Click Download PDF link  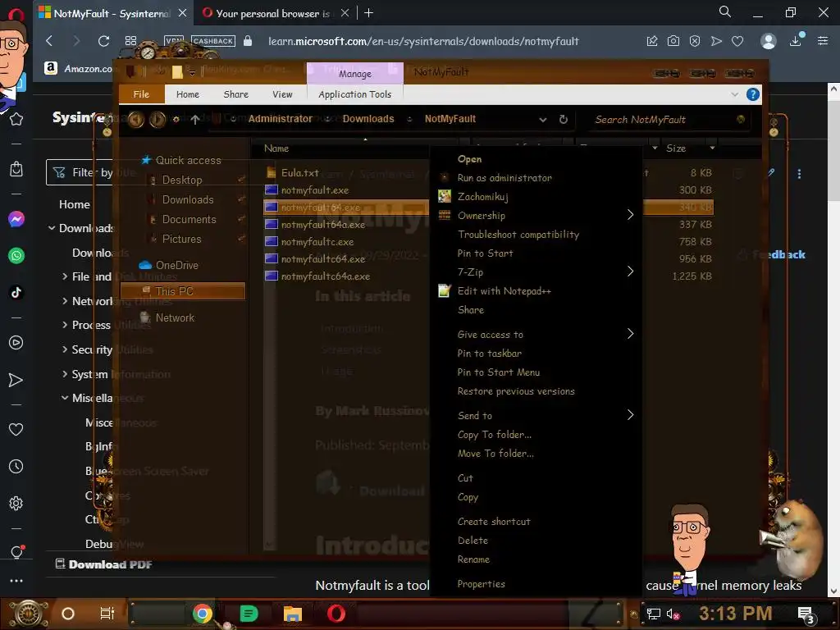104,564
